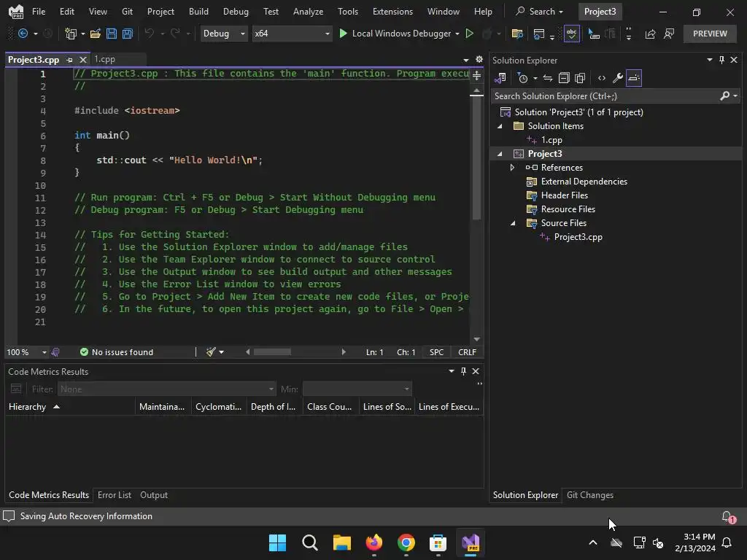This screenshot has height=560, width=747.
Task: Open Google Chrome from the taskbar
Action: [x=406, y=542]
